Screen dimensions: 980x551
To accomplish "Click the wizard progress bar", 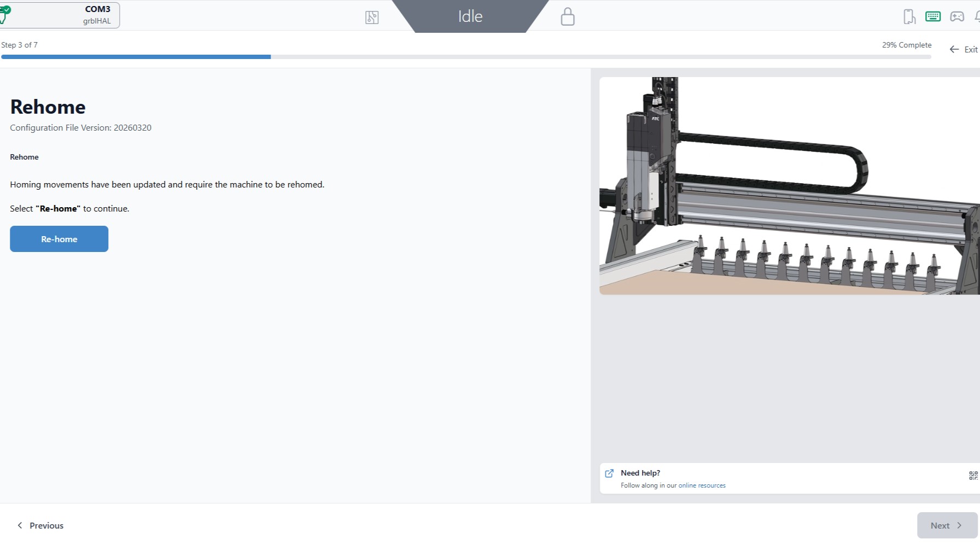I will click(466, 57).
